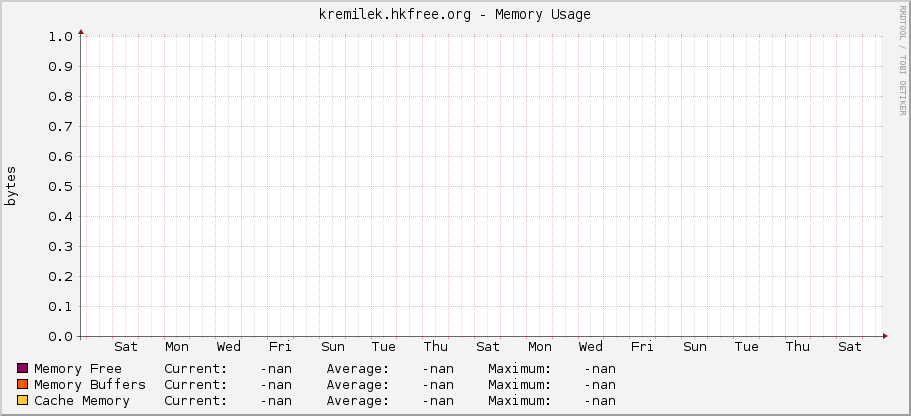Click the 'bytes' vertical axis label
911x416 pixels.
[11, 186]
